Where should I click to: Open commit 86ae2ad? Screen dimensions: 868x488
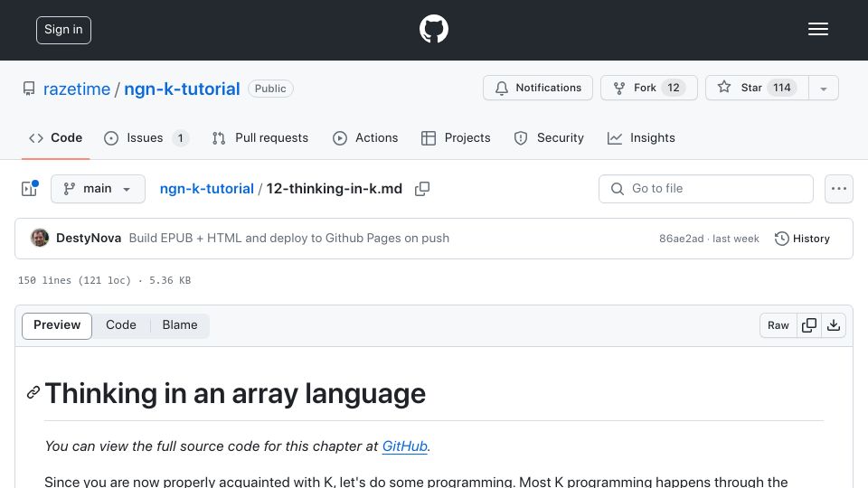(681, 239)
